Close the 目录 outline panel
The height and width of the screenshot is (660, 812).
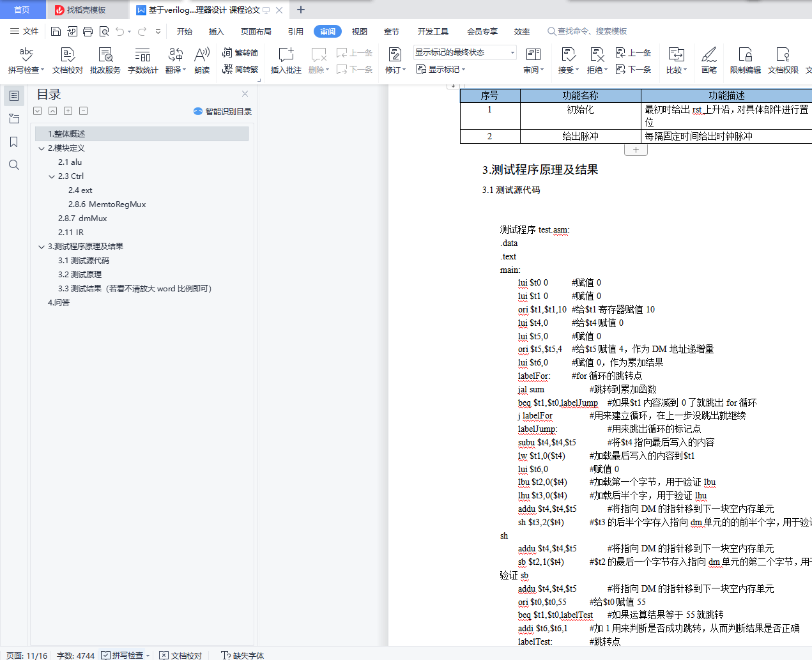[245, 94]
